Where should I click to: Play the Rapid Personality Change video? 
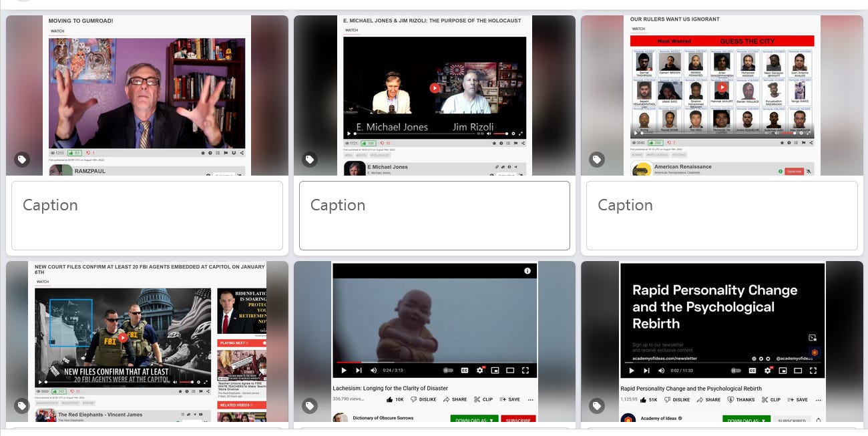coord(632,371)
